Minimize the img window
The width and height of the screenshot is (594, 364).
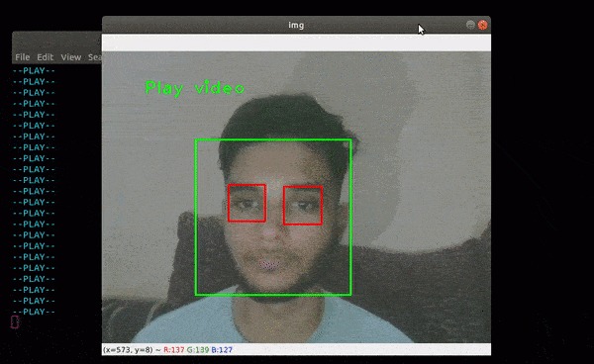tap(470, 25)
